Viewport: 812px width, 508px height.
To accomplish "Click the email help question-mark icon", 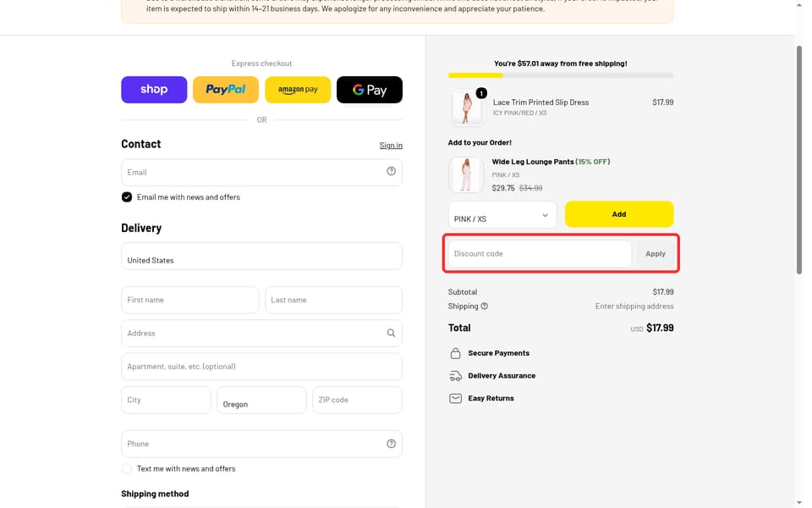I will (391, 172).
